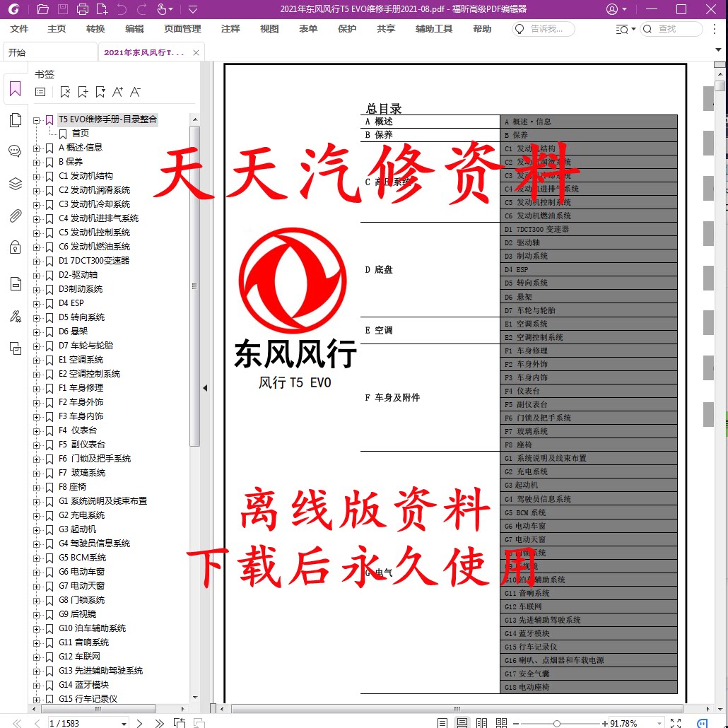Open the 首页 bookmark
This screenshot has width=728, height=728.
(81, 134)
